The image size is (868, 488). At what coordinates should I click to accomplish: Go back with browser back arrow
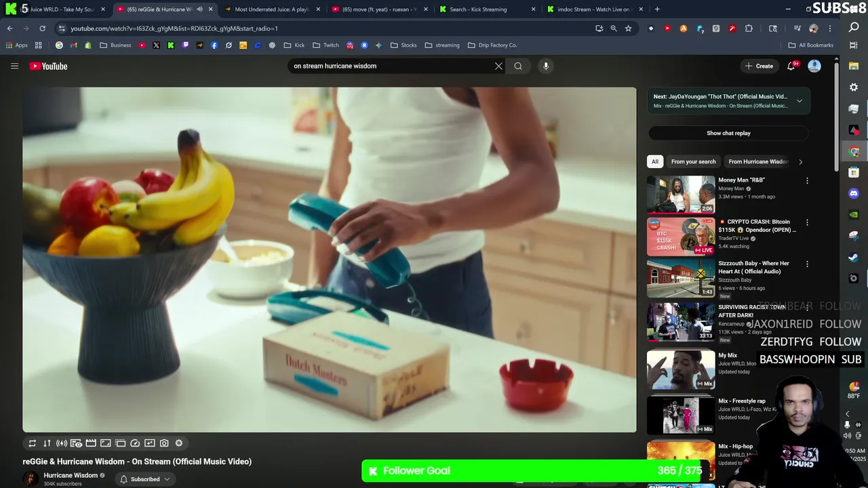9,28
